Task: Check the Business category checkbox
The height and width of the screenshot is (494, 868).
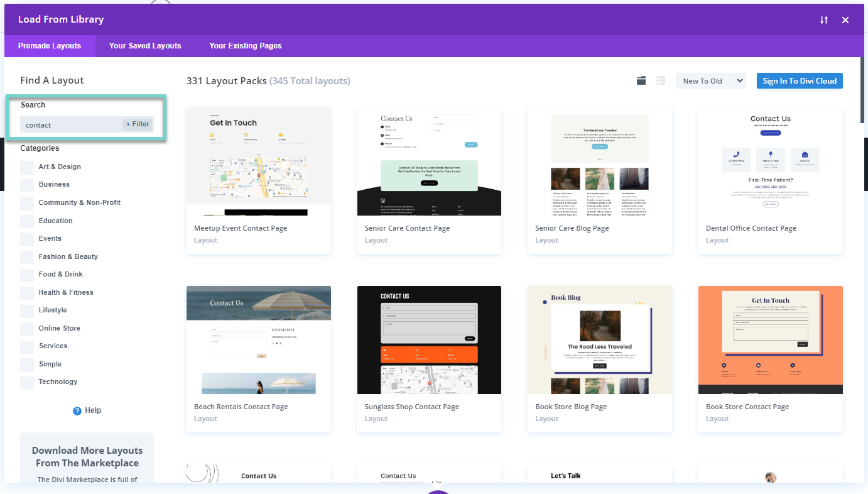Action: (x=27, y=185)
